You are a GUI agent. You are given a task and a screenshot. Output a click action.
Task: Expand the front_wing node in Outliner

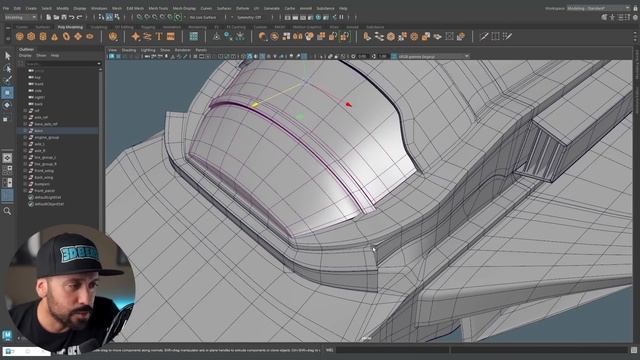[25, 171]
